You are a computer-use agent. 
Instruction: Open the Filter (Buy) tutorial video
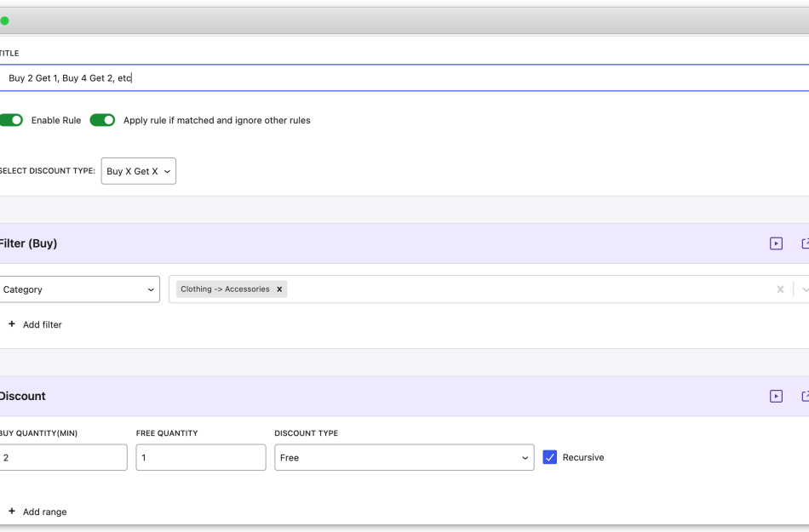pyautogui.click(x=776, y=243)
